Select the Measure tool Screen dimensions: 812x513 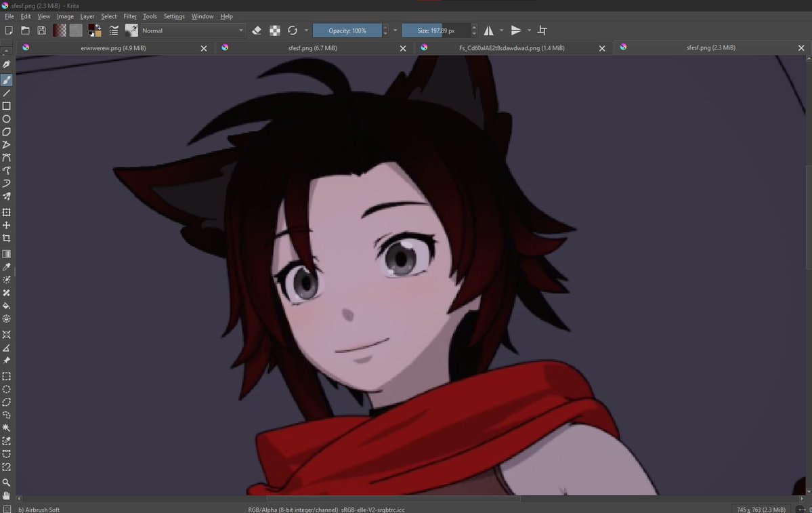pyautogui.click(x=6, y=347)
